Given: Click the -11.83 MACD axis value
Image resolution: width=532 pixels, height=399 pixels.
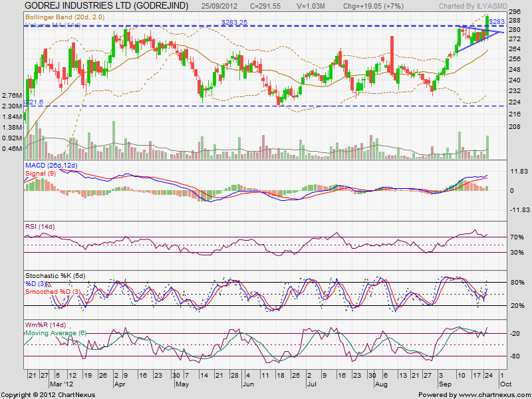Looking at the screenshot, I should click(519, 210).
